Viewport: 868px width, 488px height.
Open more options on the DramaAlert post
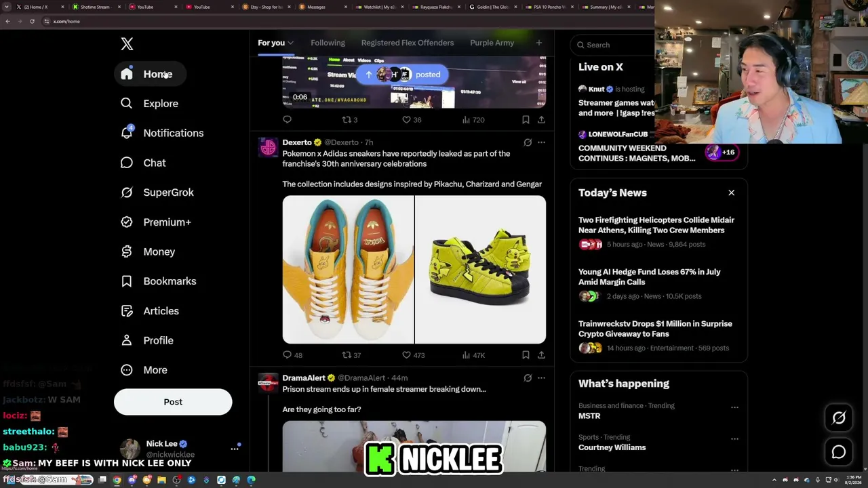541,378
